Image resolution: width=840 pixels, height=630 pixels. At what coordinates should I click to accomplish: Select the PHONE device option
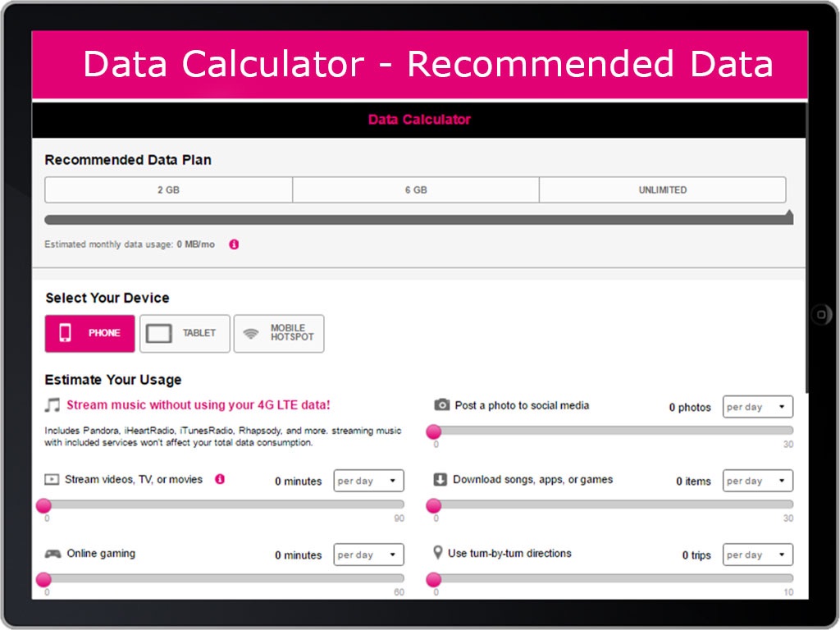click(x=90, y=333)
